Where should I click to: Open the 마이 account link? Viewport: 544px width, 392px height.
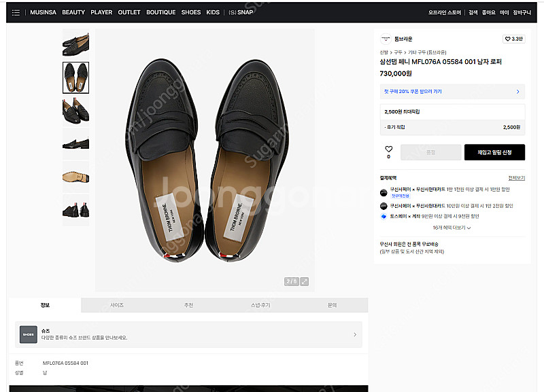click(x=504, y=12)
